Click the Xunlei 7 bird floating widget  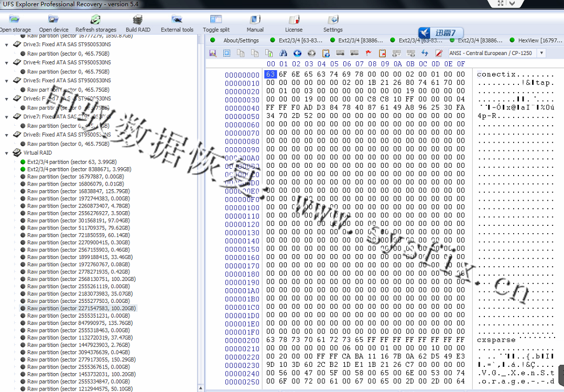[x=441, y=32]
